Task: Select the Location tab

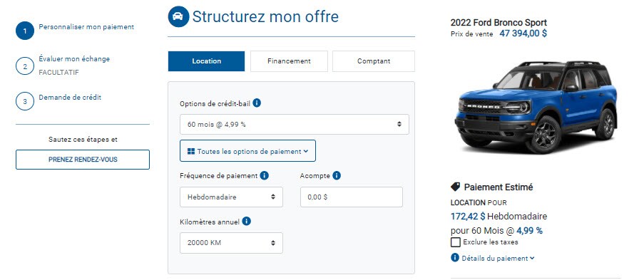Action: (206, 61)
